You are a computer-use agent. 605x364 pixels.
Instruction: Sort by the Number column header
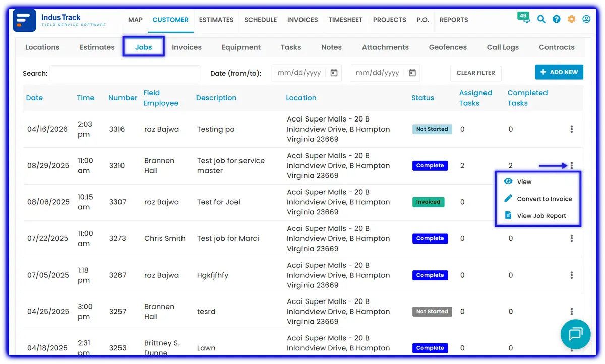click(x=123, y=98)
